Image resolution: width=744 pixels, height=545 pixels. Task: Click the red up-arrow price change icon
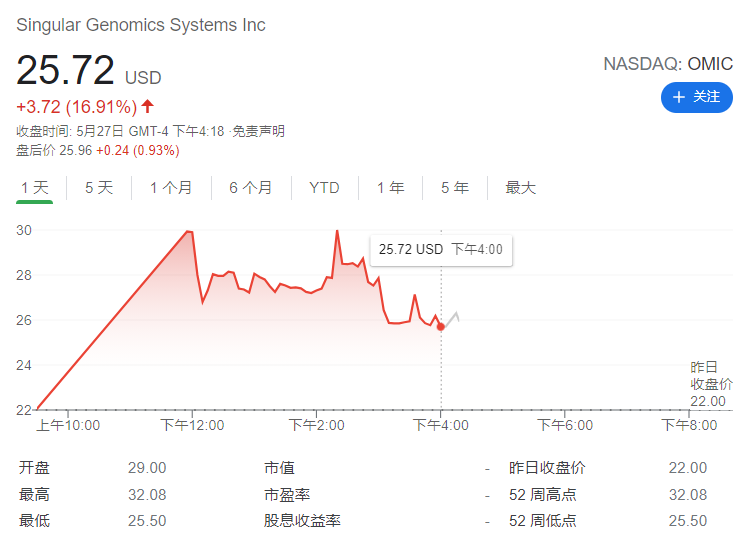(148, 106)
